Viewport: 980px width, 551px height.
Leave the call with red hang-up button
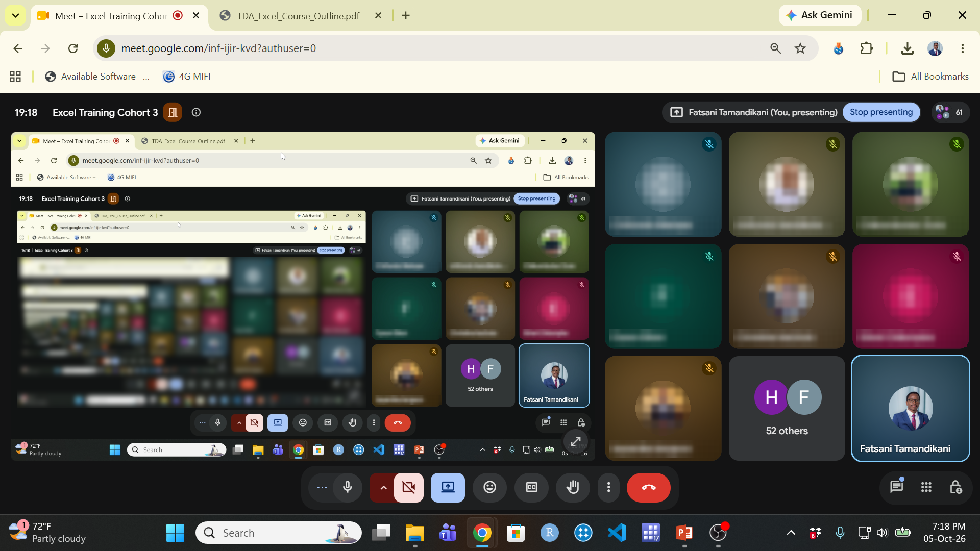(649, 487)
